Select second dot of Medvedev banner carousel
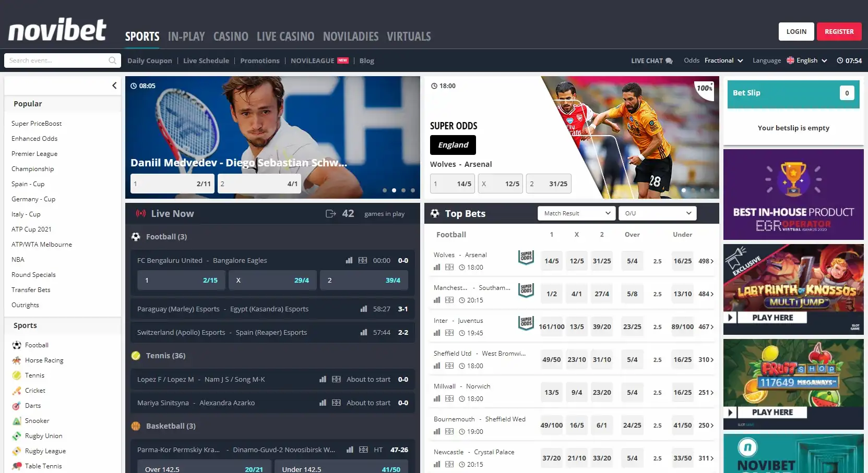The image size is (868, 473). coord(394,190)
